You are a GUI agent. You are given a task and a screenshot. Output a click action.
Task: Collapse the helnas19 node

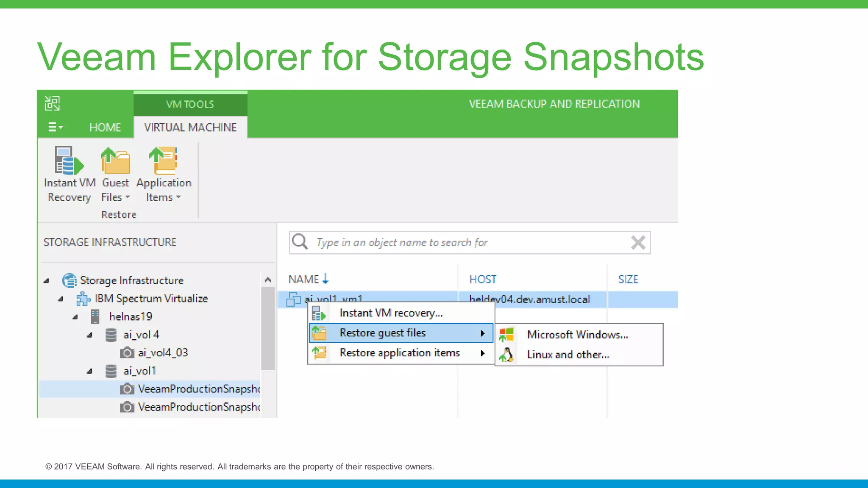point(75,317)
